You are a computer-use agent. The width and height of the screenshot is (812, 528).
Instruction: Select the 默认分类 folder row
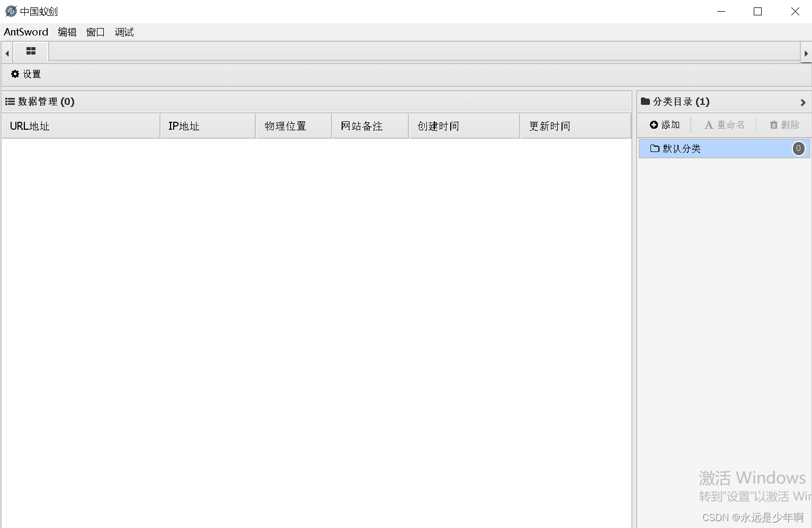tap(724, 148)
